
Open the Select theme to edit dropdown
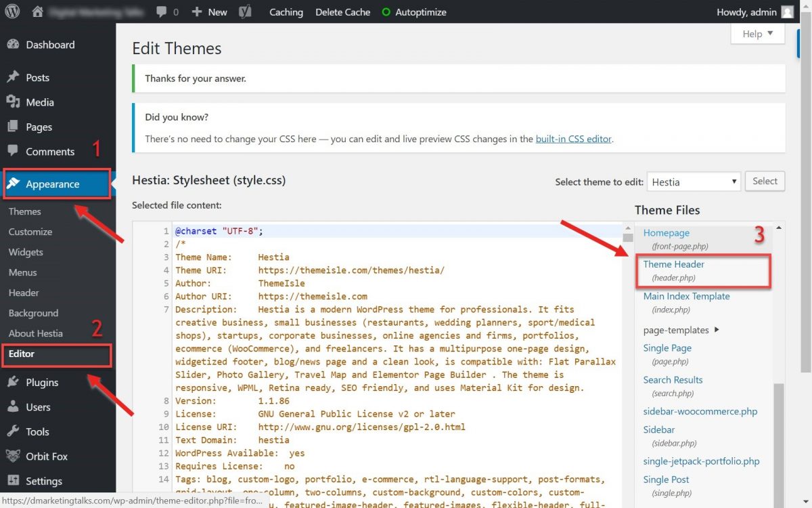[x=694, y=182]
